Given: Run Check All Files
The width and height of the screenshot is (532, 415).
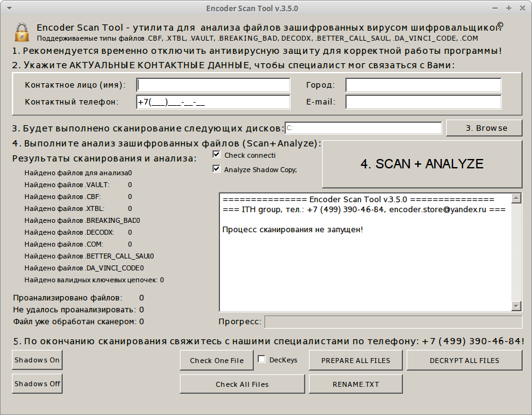Looking at the screenshot, I should coord(242,384).
